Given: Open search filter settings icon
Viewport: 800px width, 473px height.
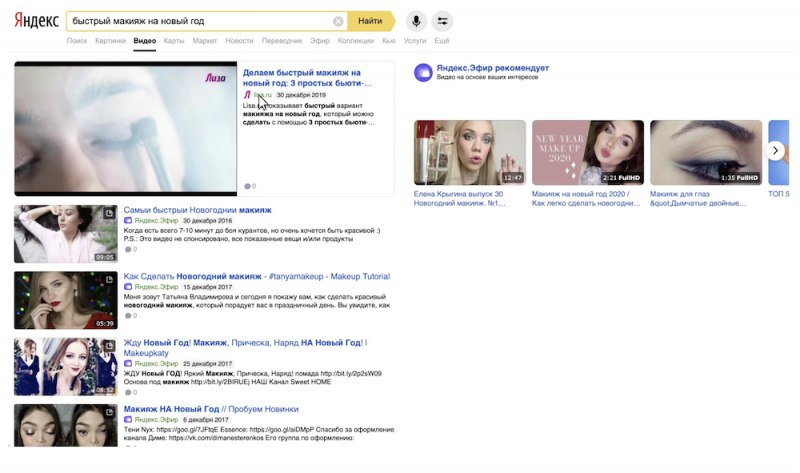Looking at the screenshot, I should click(x=442, y=21).
